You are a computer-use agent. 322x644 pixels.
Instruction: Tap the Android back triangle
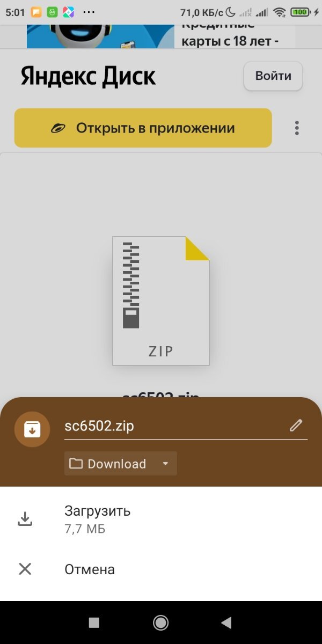pos(226,623)
